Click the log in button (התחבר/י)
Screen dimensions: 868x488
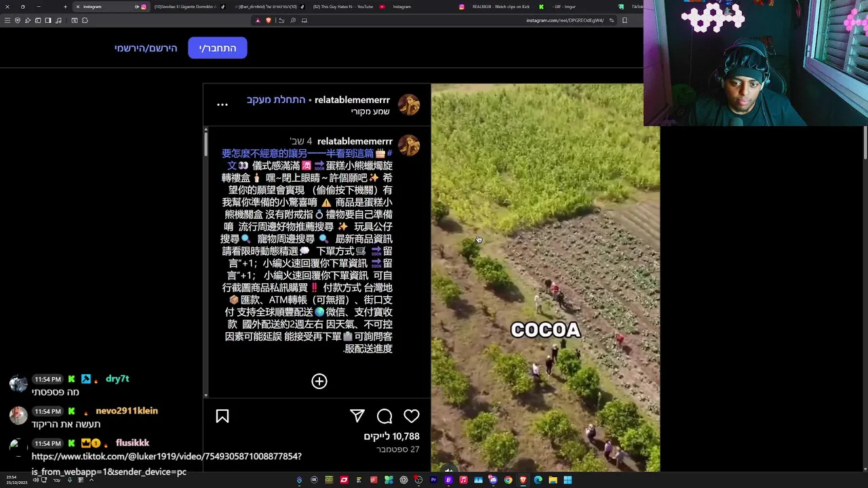coord(218,48)
